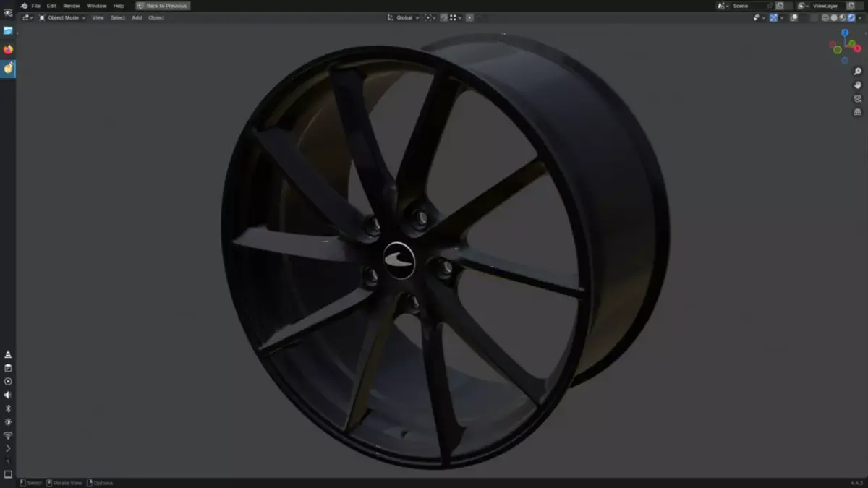
Task: Launch Firefox from the dock
Action: tap(8, 49)
